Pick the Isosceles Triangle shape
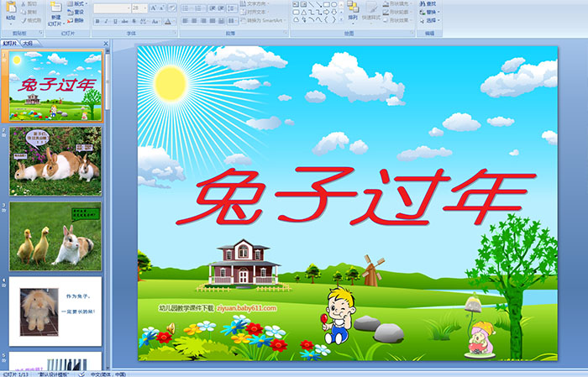588x377 pixels. click(x=304, y=13)
